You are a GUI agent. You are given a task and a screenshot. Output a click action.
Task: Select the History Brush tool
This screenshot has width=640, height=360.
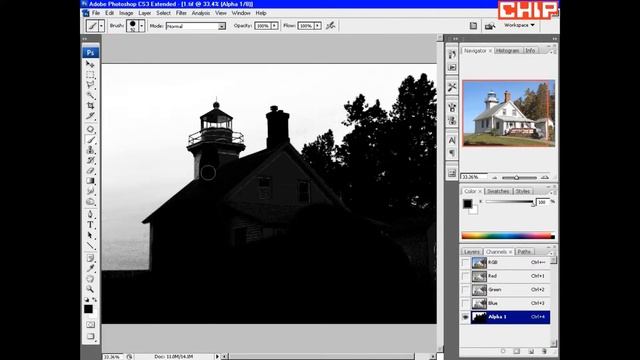point(90,160)
